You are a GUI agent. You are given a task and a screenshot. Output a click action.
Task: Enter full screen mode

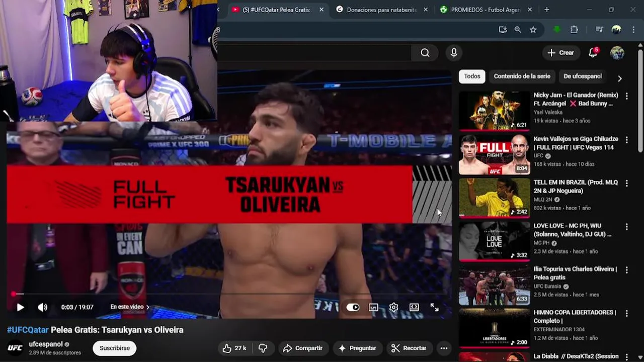click(434, 307)
